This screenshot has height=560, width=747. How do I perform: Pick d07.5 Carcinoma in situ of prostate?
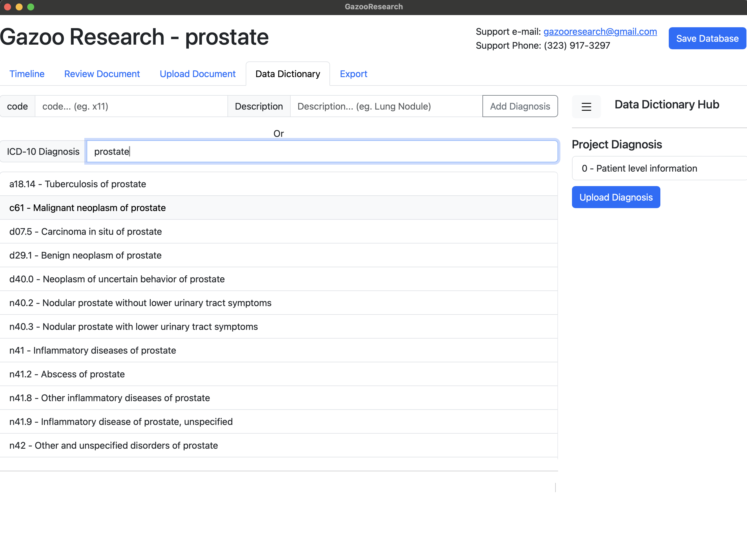pos(85,232)
